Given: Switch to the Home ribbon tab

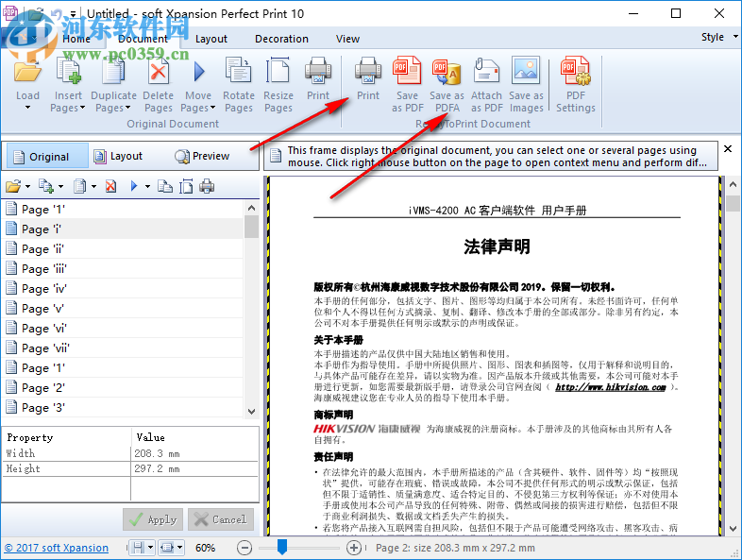Looking at the screenshot, I should coord(76,39).
